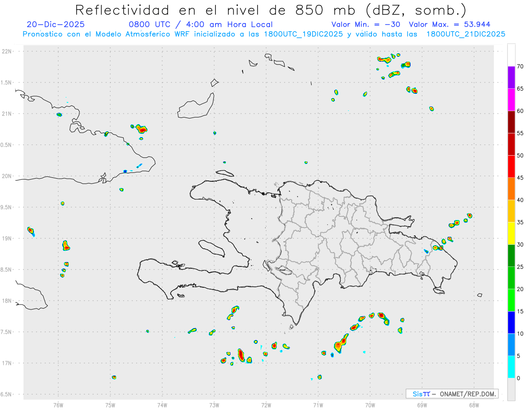Image resolution: width=532 pixels, height=411 pixels.
Task: Click the colorbar scale value "15"
Action: pyautogui.click(x=520, y=311)
